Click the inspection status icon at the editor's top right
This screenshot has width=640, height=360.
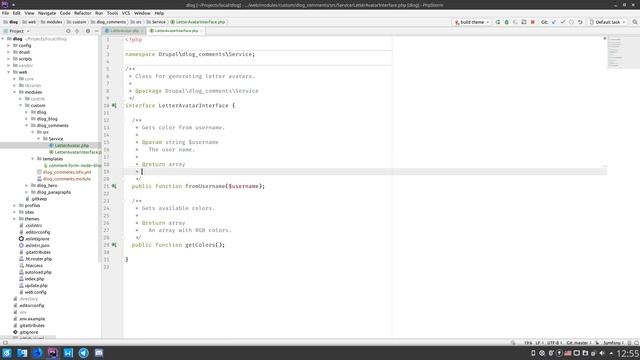pos(605,38)
